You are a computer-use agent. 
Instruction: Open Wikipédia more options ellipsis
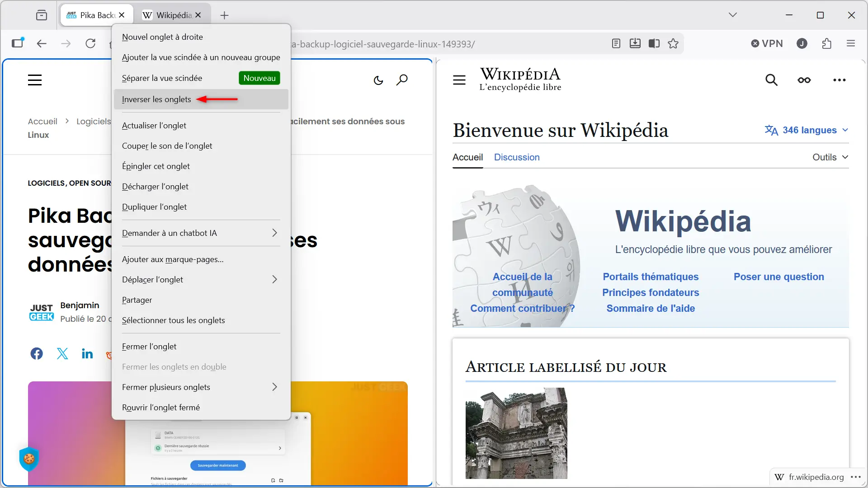840,80
